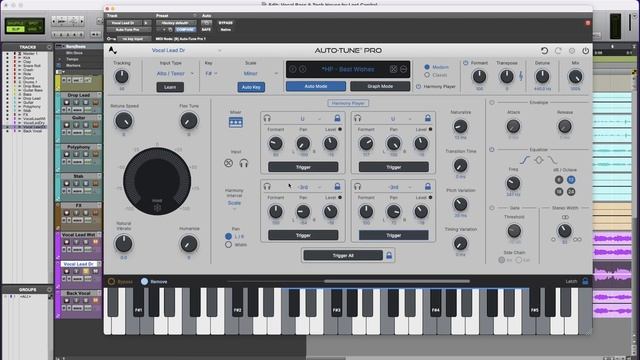Open the harmony Mixer icon
The width and height of the screenshot is (640, 360).
(236, 122)
